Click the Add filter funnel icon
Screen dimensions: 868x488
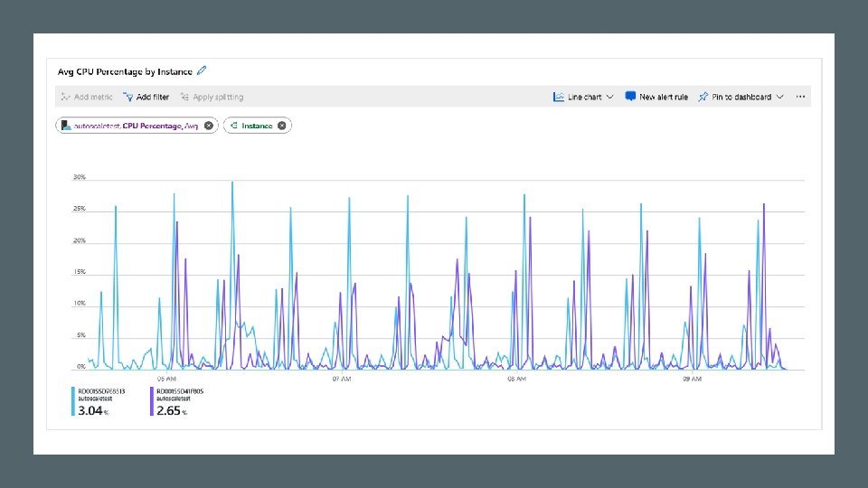[127, 97]
